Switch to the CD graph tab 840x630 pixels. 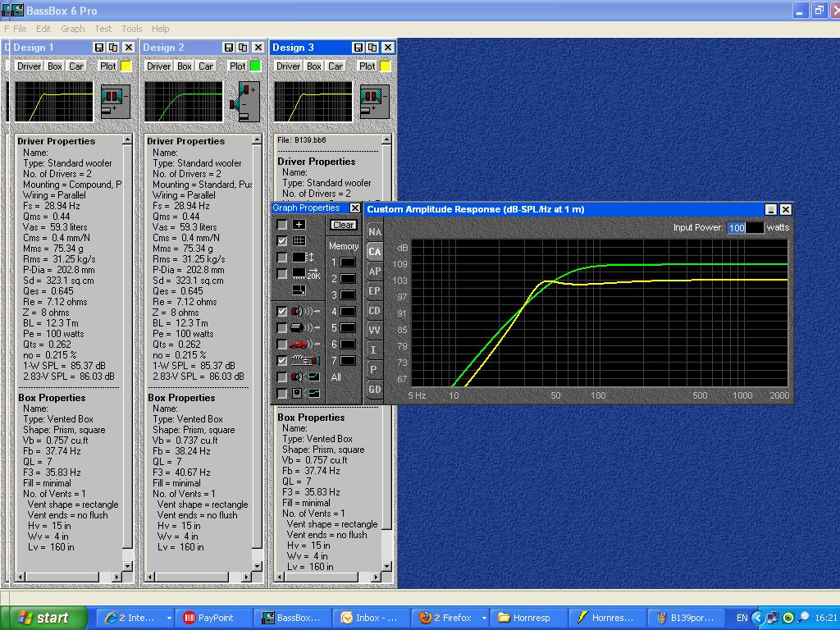375,311
